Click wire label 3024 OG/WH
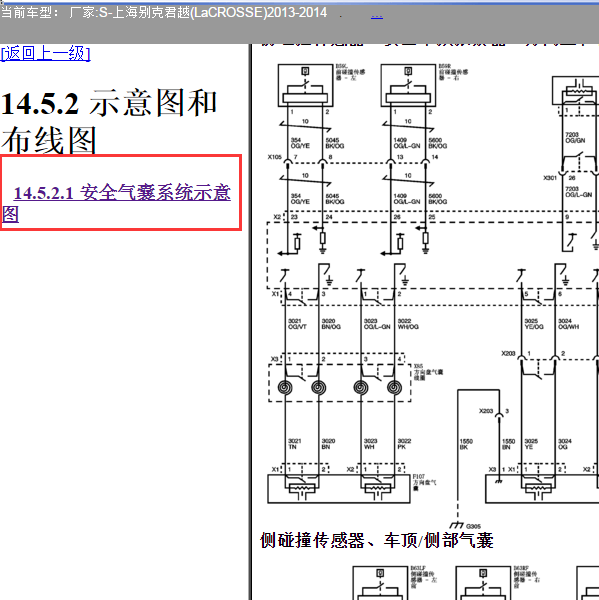 coord(568,324)
